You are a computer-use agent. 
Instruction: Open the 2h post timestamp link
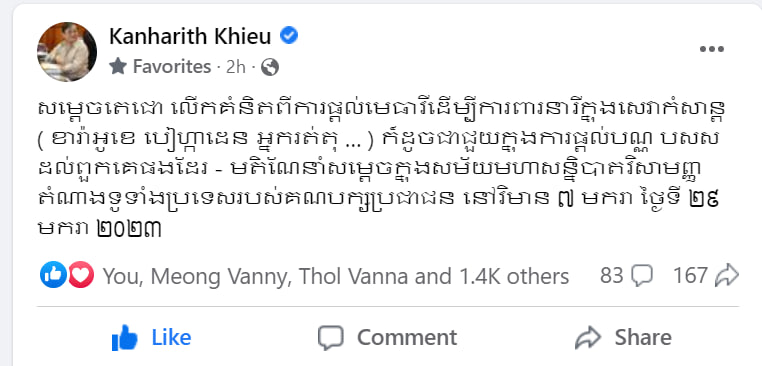(236, 67)
